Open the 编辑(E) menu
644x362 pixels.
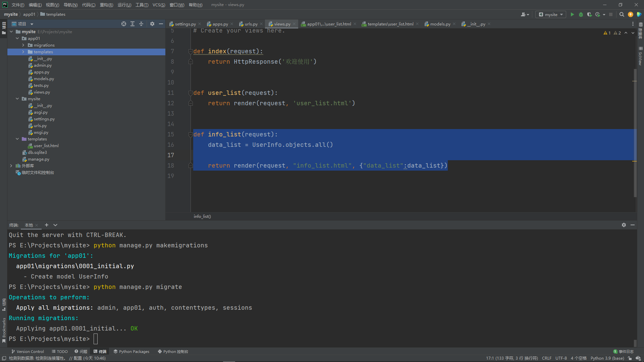pyautogui.click(x=35, y=5)
